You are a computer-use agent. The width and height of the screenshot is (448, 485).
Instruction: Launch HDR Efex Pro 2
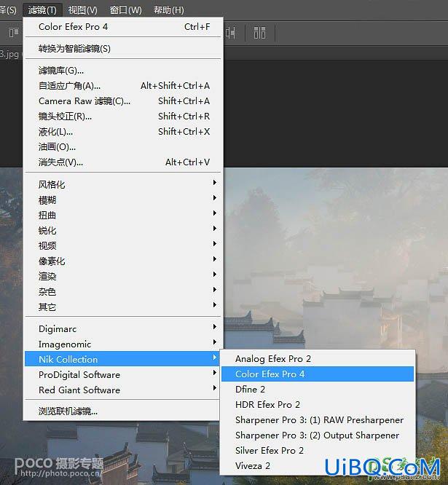click(318, 405)
